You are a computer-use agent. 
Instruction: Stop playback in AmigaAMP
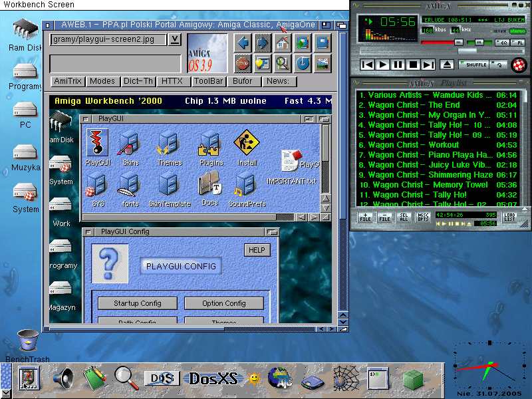coord(413,65)
